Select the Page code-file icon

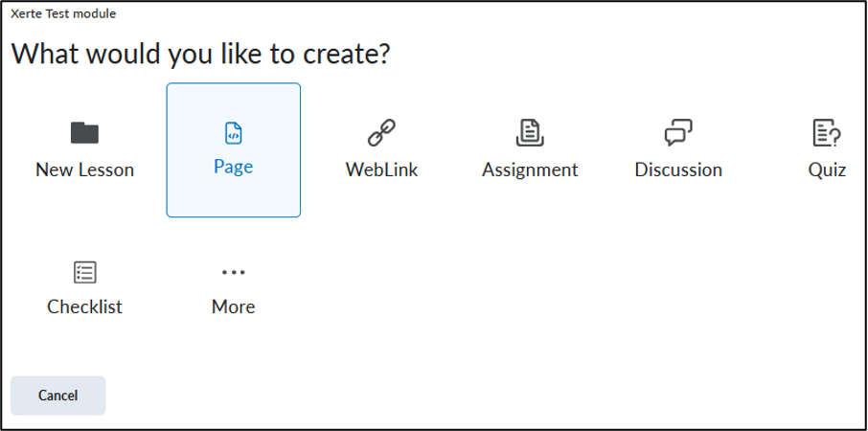[x=233, y=133]
